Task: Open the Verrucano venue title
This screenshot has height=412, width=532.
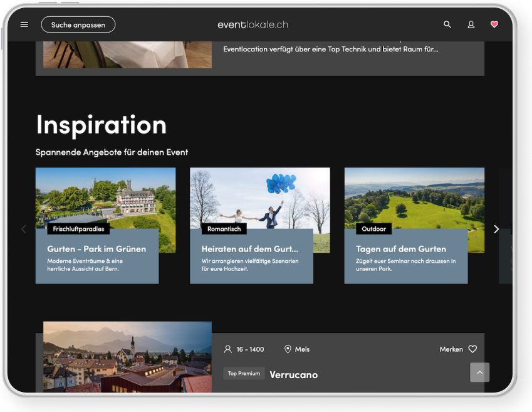Action: tap(293, 374)
